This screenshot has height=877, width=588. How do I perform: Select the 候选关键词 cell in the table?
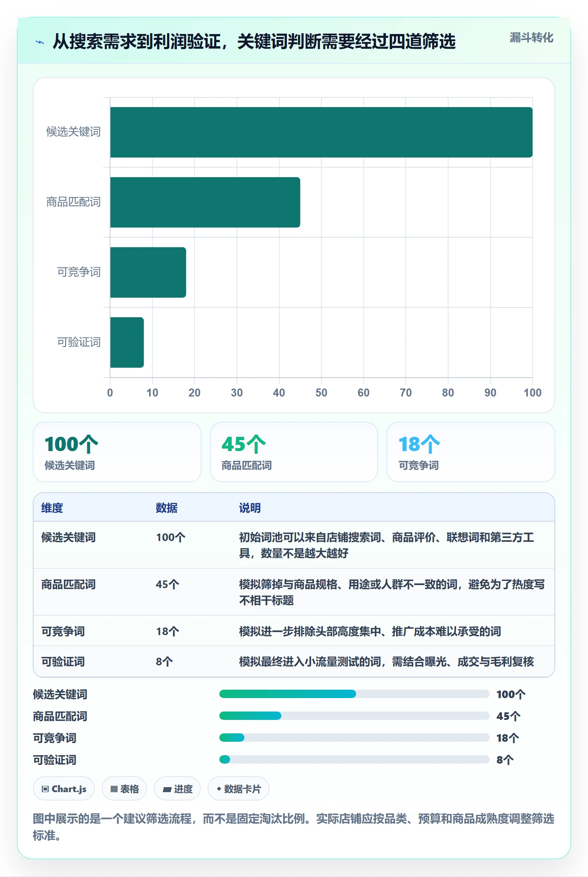(x=68, y=537)
